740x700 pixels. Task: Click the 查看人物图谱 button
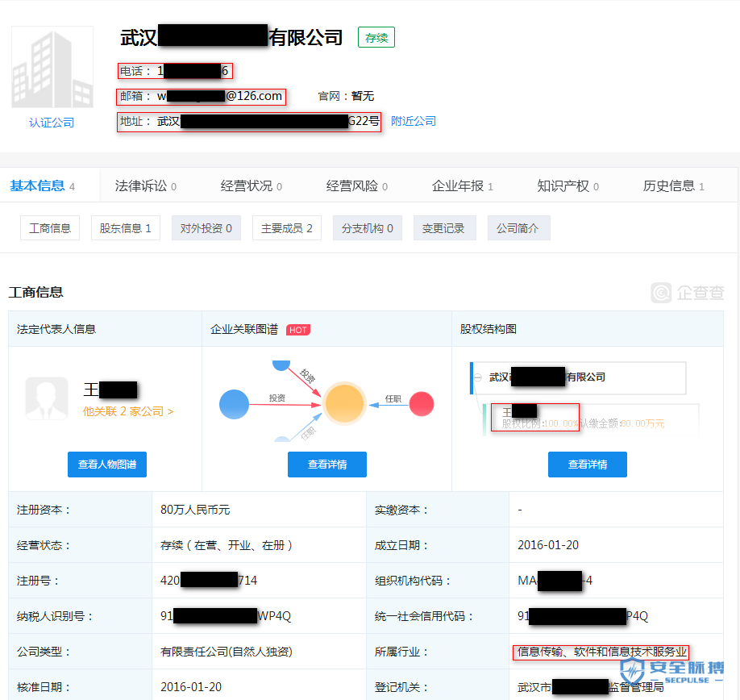tap(106, 465)
